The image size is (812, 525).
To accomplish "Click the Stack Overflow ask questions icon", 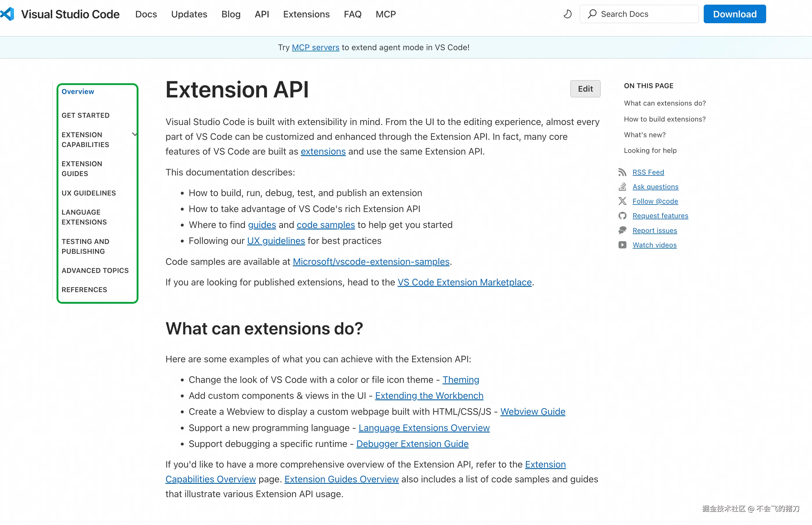I will coord(622,187).
